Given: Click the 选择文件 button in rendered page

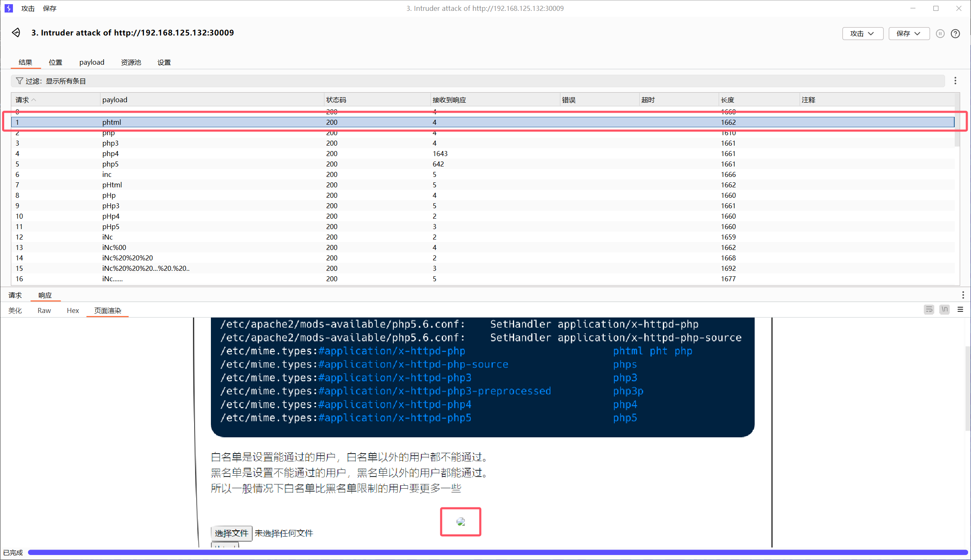Looking at the screenshot, I should [231, 533].
